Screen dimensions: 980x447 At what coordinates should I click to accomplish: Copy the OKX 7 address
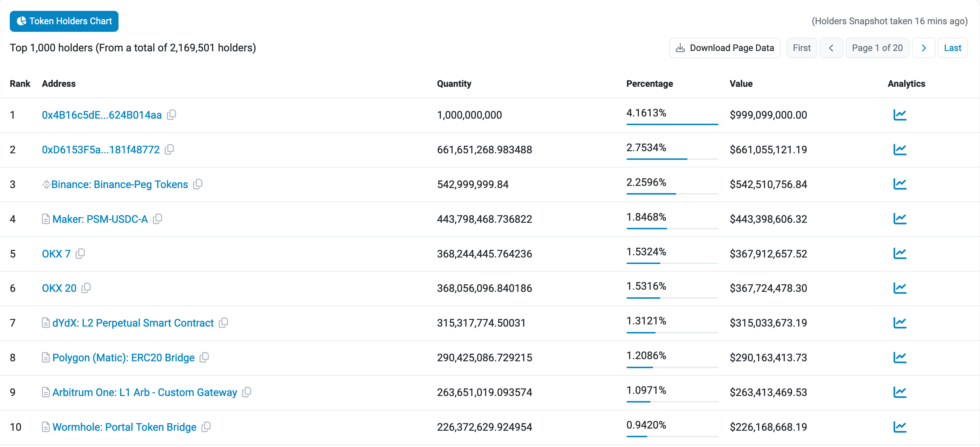(x=80, y=253)
